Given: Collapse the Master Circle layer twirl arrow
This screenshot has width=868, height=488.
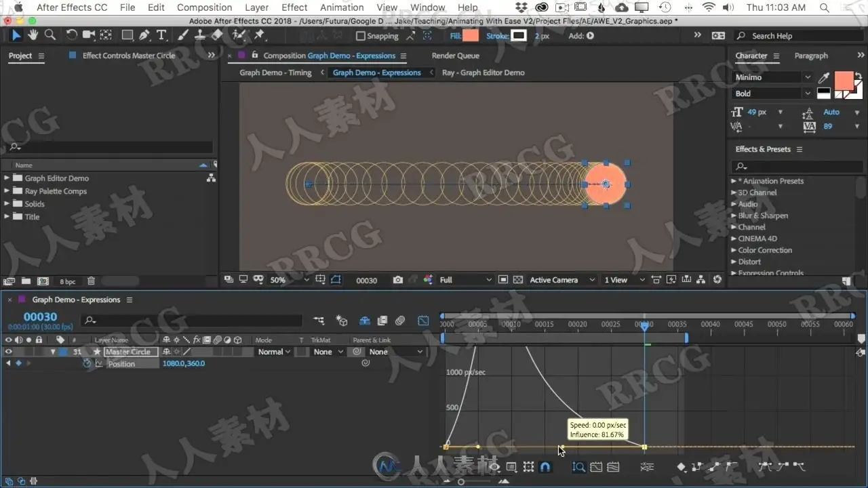Looking at the screenshot, I should pyautogui.click(x=52, y=352).
